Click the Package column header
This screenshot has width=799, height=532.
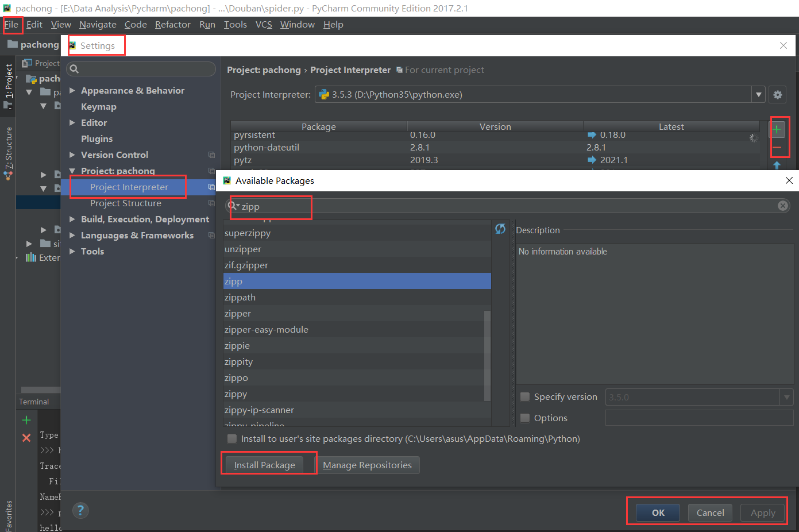pos(319,127)
